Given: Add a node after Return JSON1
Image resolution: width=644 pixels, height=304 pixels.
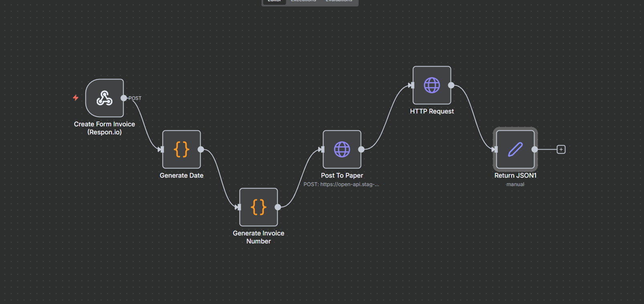Looking at the screenshot, I should (x=561, y=150).
